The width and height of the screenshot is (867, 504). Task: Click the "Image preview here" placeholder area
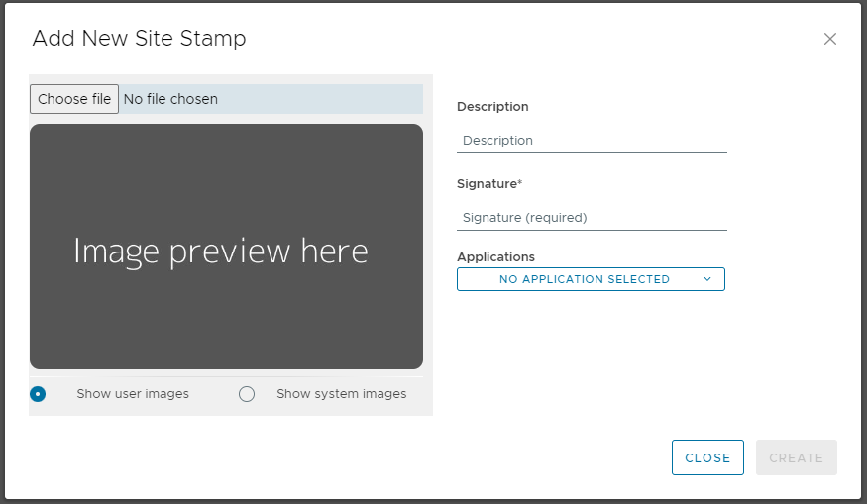tap(226, 247)
